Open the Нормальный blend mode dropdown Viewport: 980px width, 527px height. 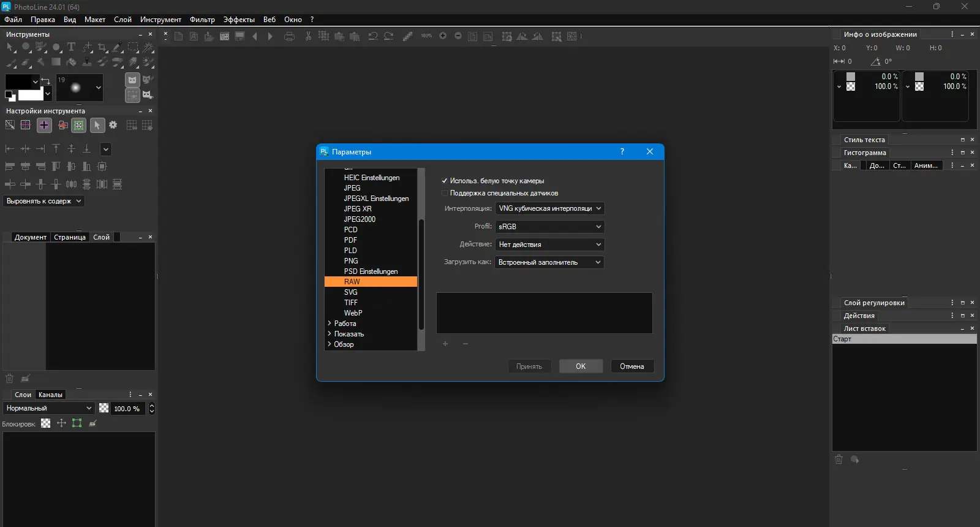pos(49,408)
